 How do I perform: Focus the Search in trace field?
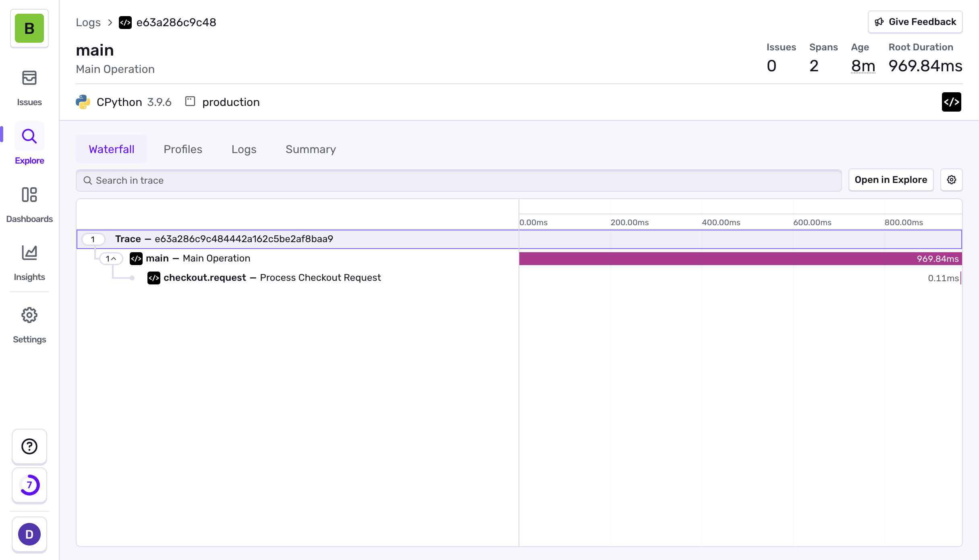pyautogui.click(x=458, y=180)
